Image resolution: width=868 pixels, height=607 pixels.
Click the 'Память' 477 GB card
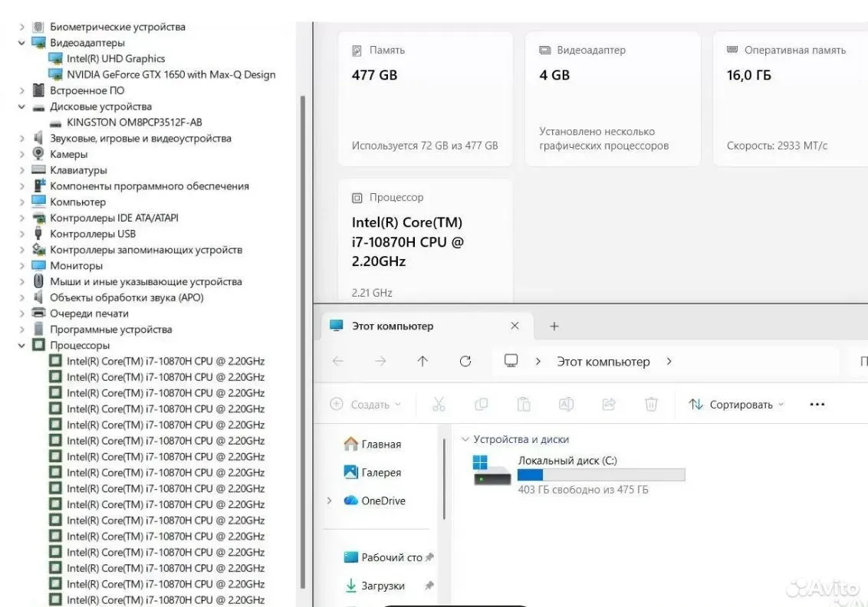coord(425,99)
